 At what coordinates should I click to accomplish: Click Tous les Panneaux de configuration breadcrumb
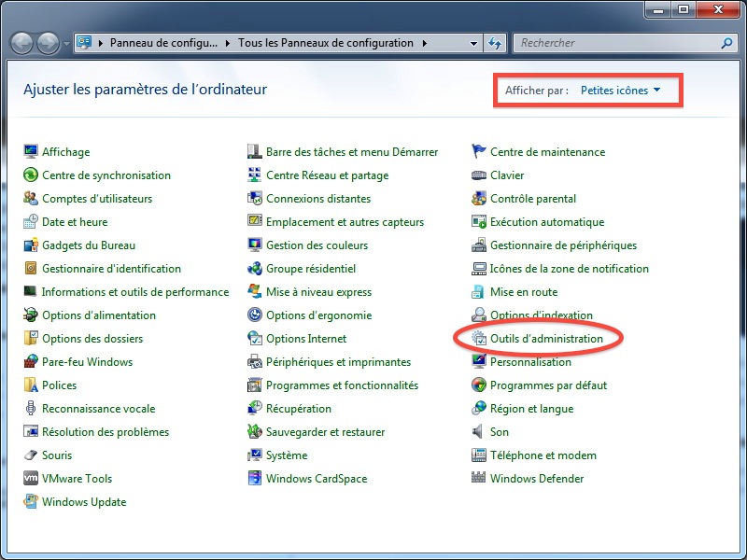click(326, 43)
